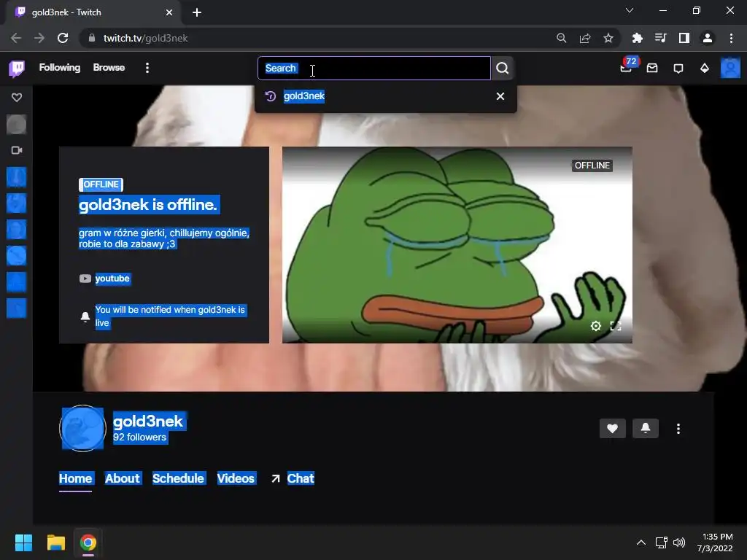Open the three-dot menu next to Browse
747x560 pixels.
[x=147, y=68]
